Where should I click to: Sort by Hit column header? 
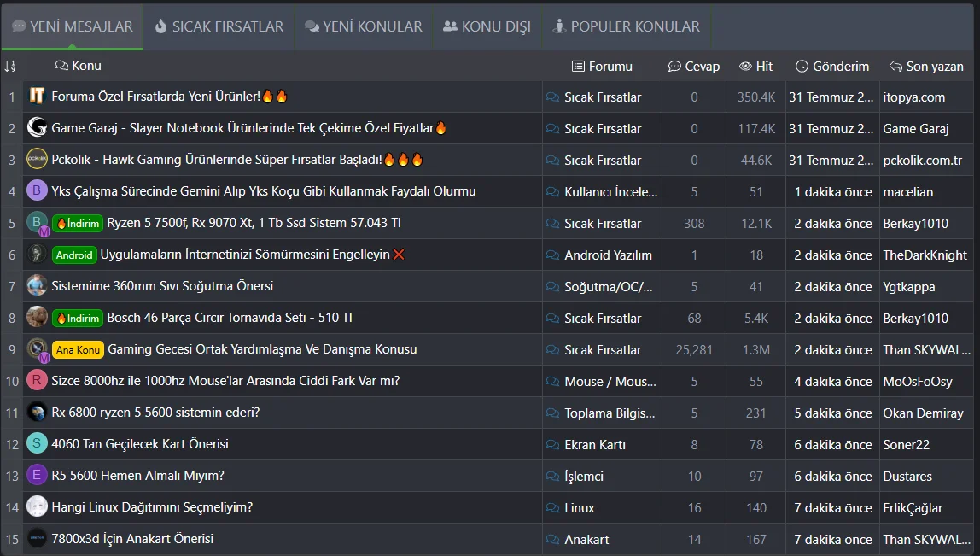click(755, 67)
